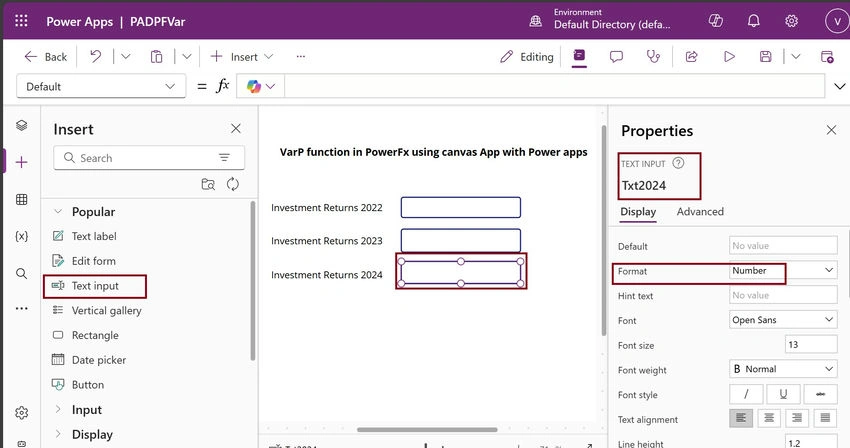Open the property selector showing Default

pyautogui.click(x=101, y=86)
